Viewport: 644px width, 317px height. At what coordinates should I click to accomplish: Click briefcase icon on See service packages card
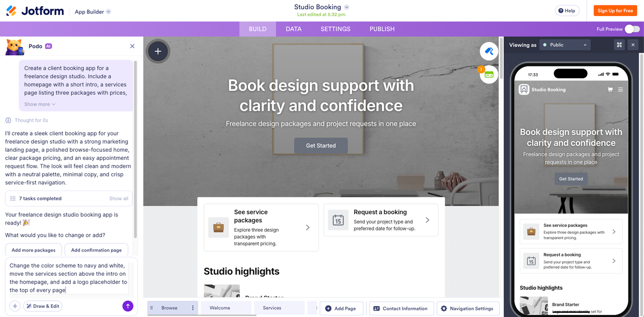coord(218,227)
